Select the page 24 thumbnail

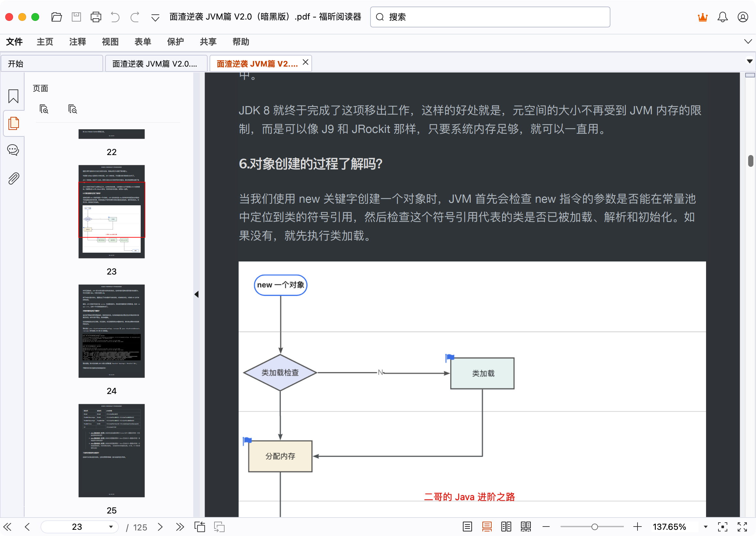click(x=111, y=331)
